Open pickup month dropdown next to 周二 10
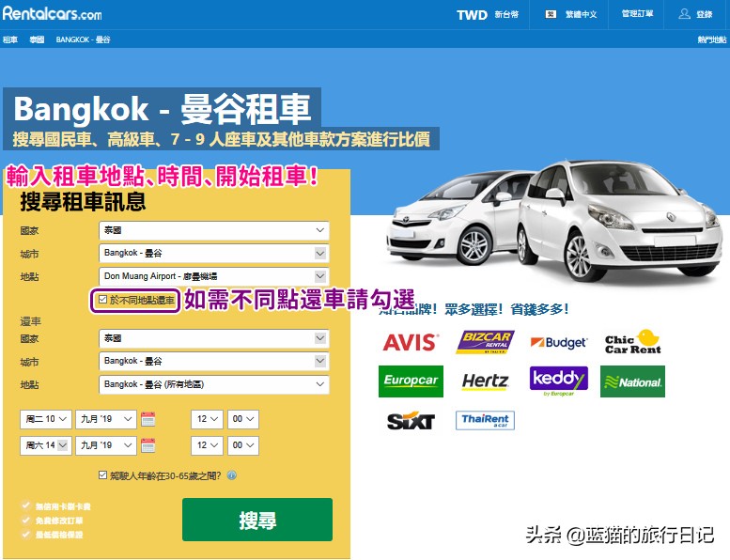 click(x=106, y=419)
